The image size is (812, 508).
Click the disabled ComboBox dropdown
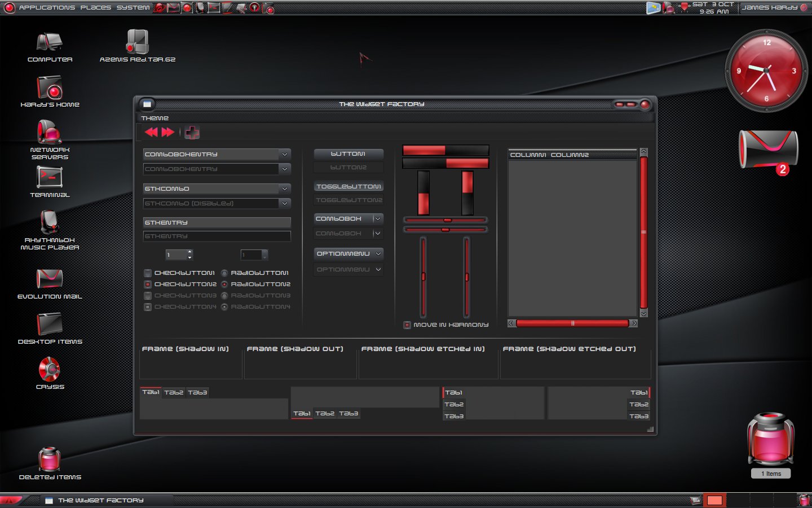[x=348, y=233]
